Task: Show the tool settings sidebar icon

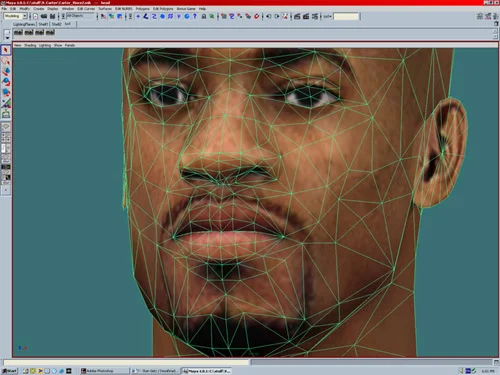Action: point(488,16)
